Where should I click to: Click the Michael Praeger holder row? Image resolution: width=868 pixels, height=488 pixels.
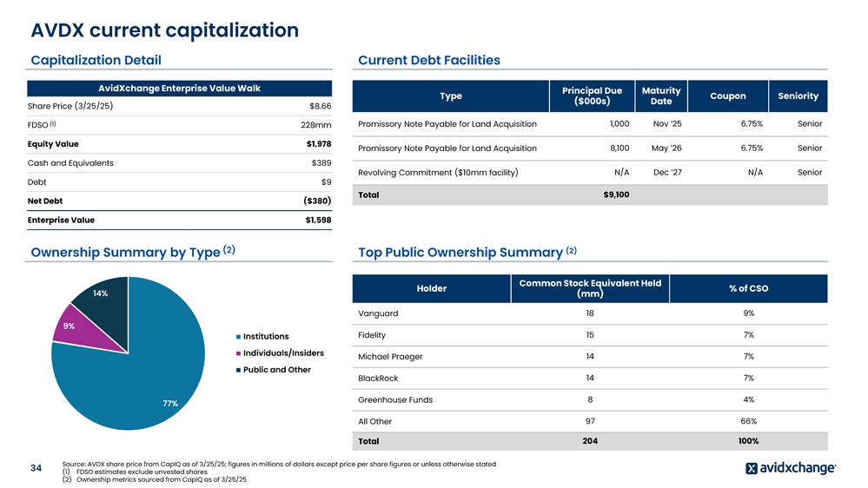[590, 357]
